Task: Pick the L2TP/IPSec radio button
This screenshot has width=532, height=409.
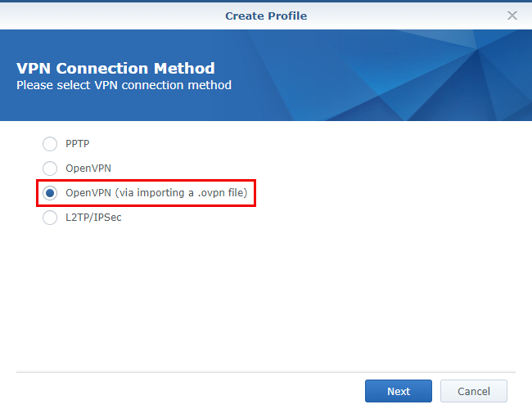Action: pos(50,218)
